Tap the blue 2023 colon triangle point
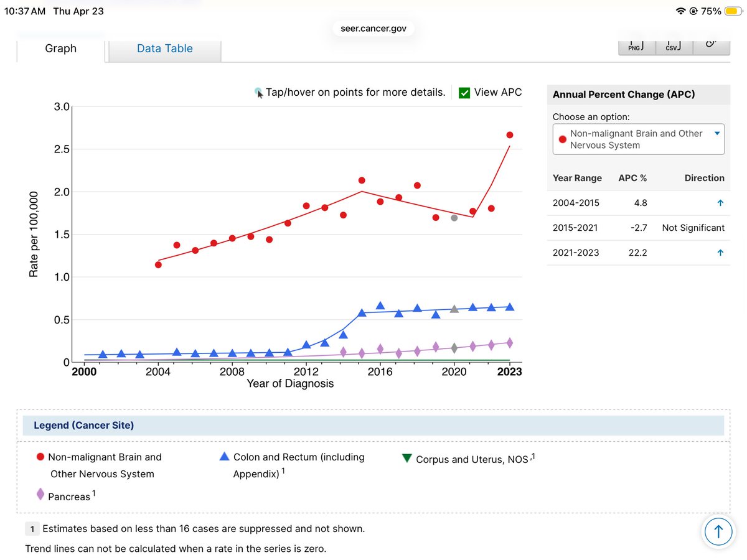This screenshot has height=560, width=747. pos(510,307)
